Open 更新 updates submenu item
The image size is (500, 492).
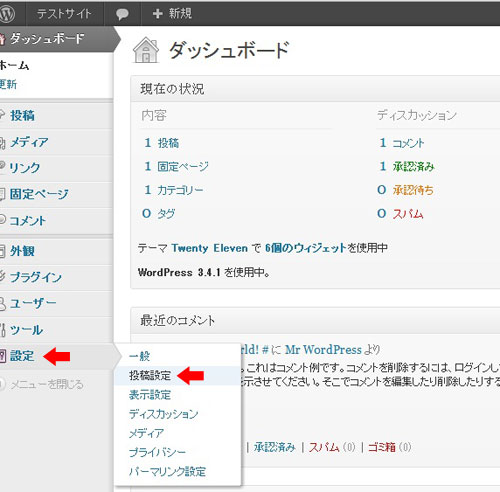(x=8, y=84)
